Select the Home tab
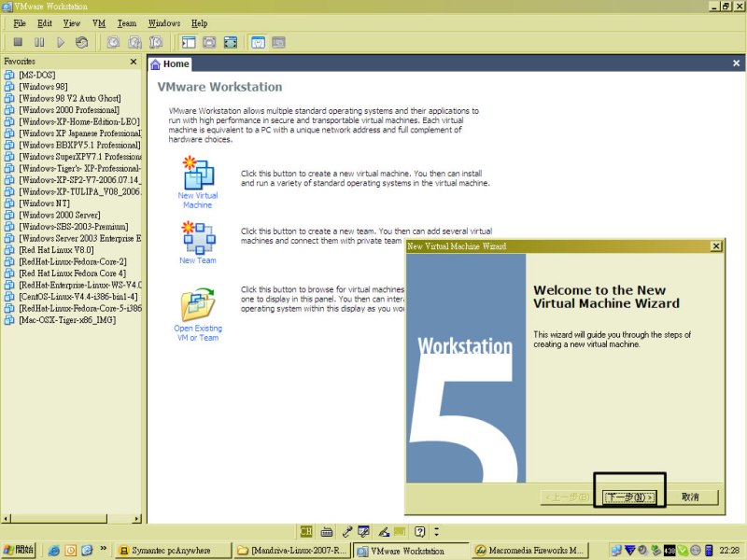Screen dimensions: 747x560 pyautogui.click(x=170, y=64)
